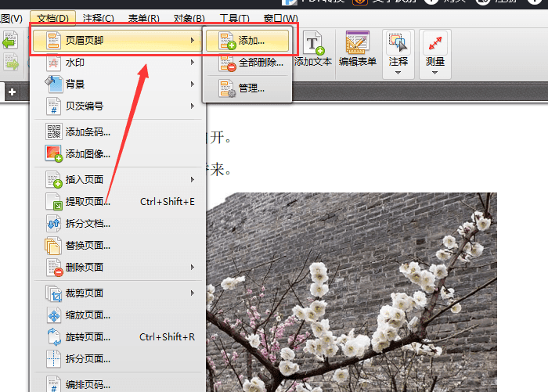Expand the 注释 dropdown arrow

pos(398,73)
